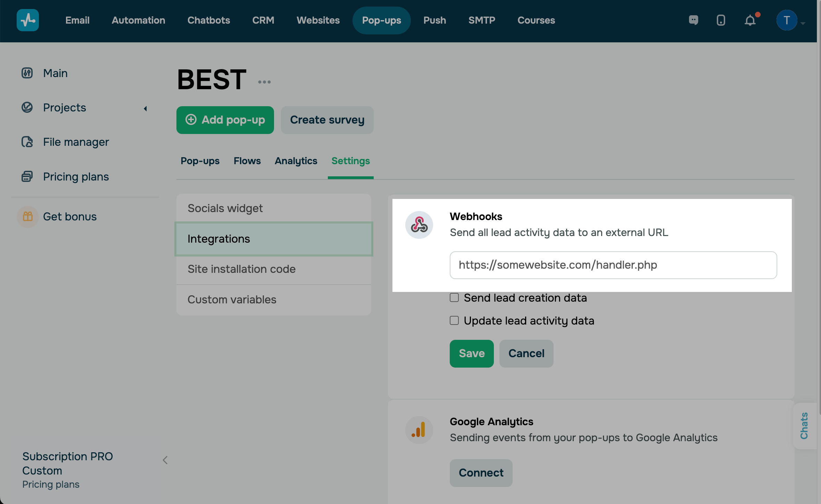
Task: Click the File manager sidebar icon
Action: 27,142
